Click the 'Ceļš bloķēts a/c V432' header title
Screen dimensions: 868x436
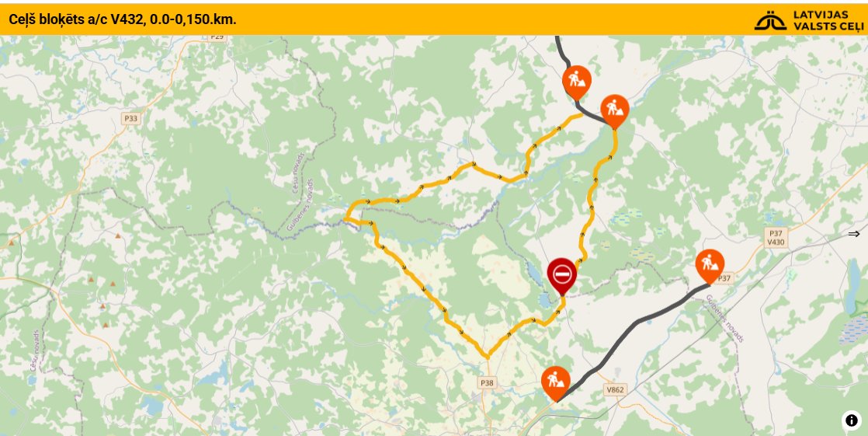(123, 19)
